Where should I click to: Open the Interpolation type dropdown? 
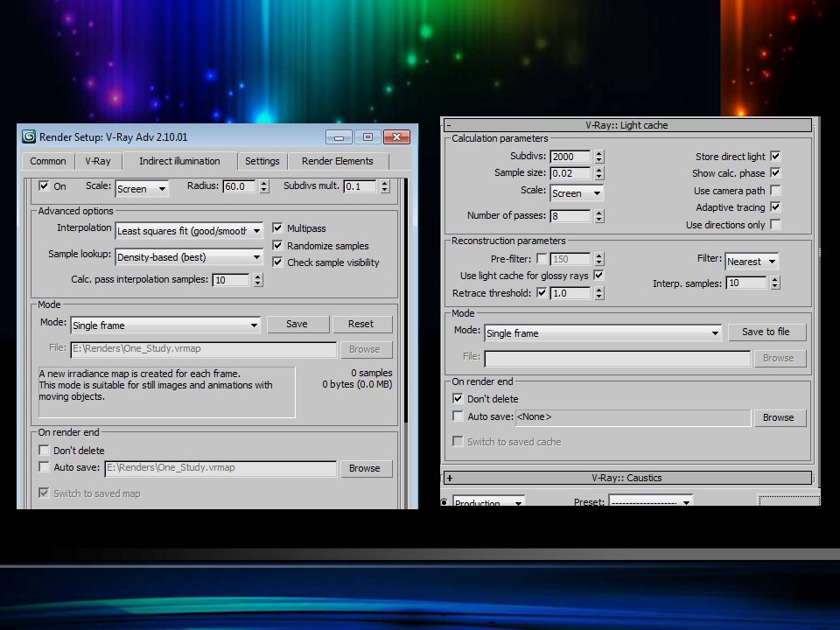tap(190, 231)
